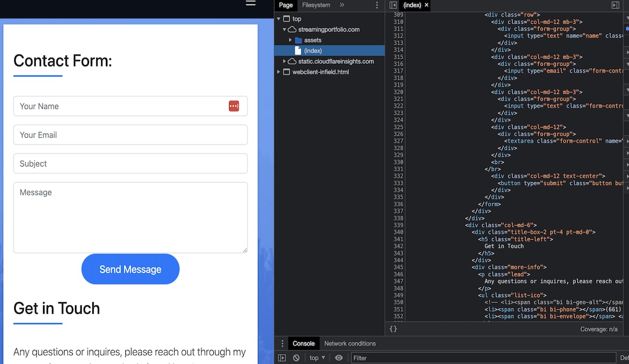This screenshot has width=629, height=364.
Task: Pretty print the source with curly braces icon
Action: point(393,329)
